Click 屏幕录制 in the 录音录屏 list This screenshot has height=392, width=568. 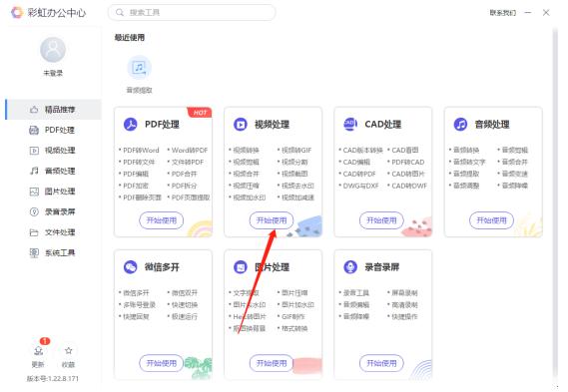coord(404,293)
